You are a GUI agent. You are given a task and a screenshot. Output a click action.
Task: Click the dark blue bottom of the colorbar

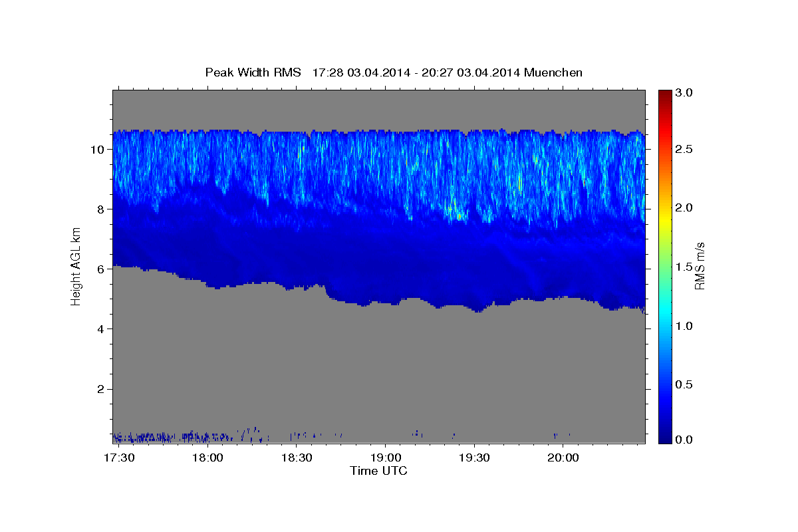point(664,438)
